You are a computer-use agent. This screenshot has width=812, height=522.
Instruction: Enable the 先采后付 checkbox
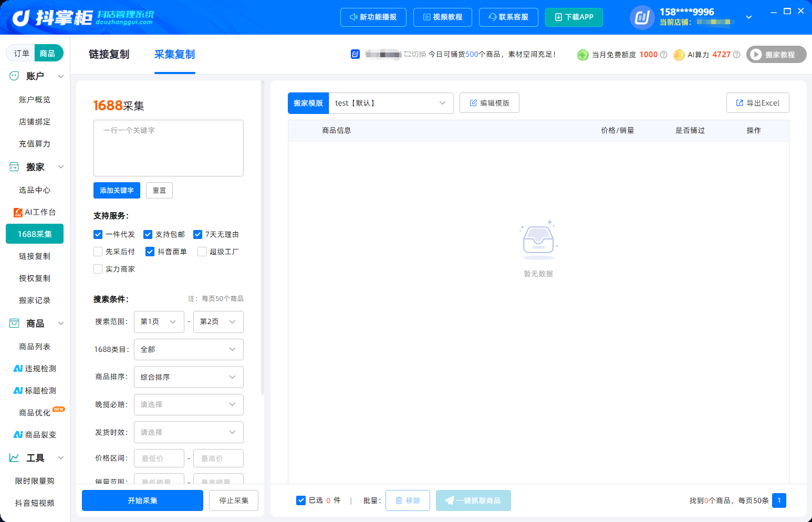pos(98,252)
